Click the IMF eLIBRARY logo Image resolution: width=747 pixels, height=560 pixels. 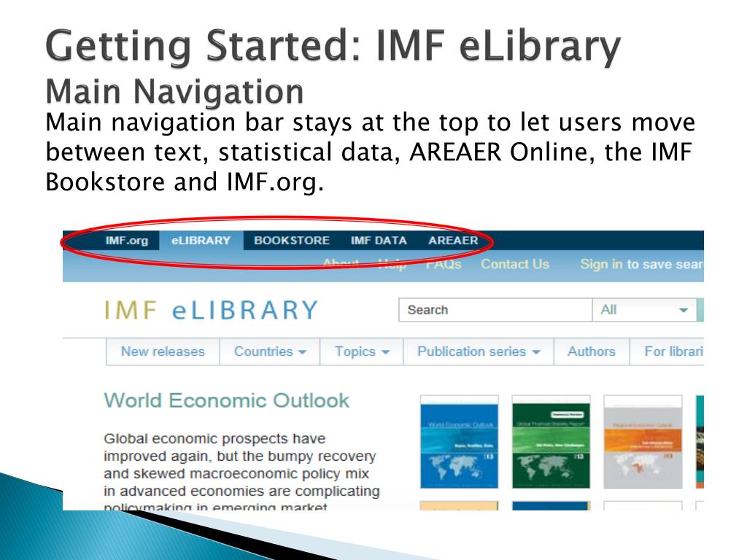[x=211, y=310]
